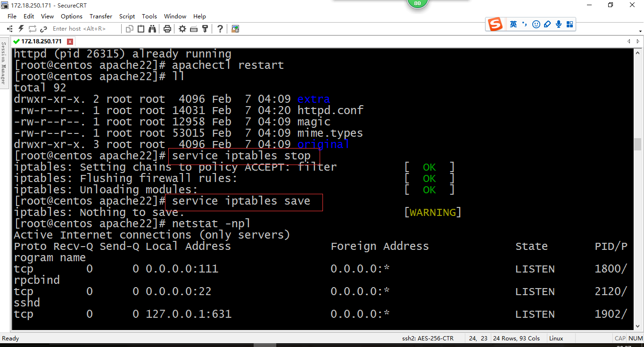Open the Script menu
The width and height of the screenshot is (644, 347).
(x=127, y=16)
